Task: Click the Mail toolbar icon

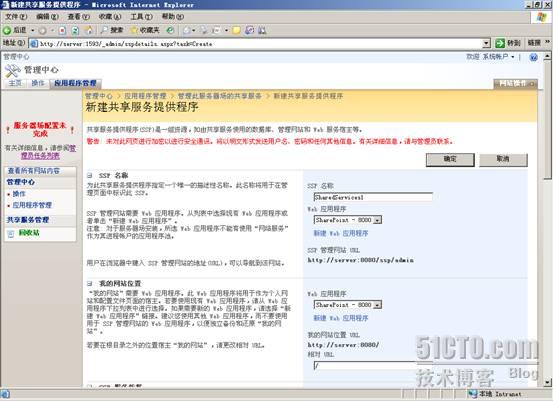Action: pyautogui.click(x=187, y=31)
